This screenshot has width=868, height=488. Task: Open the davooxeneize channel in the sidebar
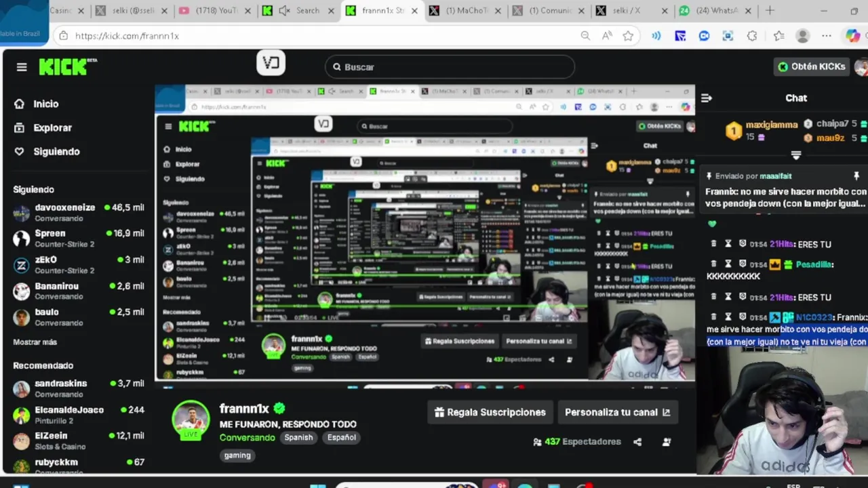(x=79, y=212)
